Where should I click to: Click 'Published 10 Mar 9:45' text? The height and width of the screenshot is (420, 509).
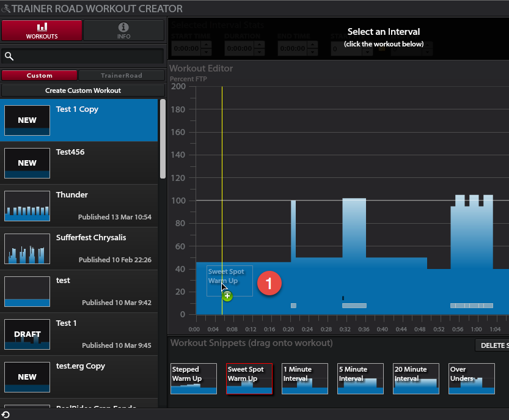pos(117,345)
